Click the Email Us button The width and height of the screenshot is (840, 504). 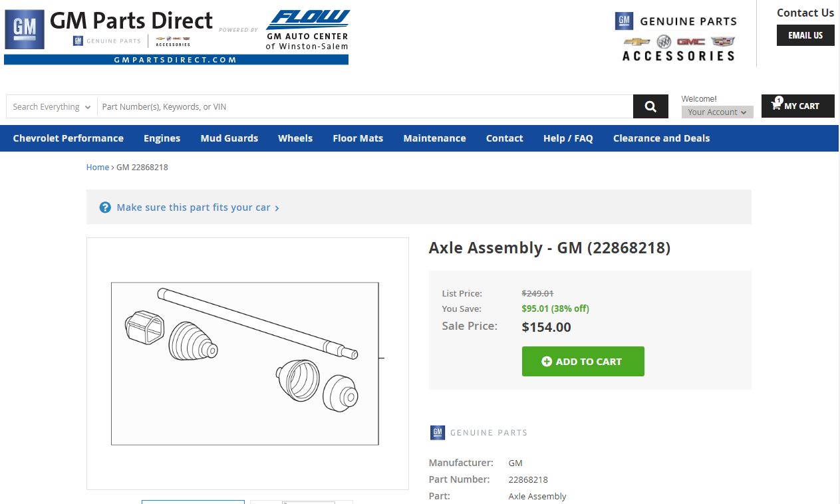(805, 35)
